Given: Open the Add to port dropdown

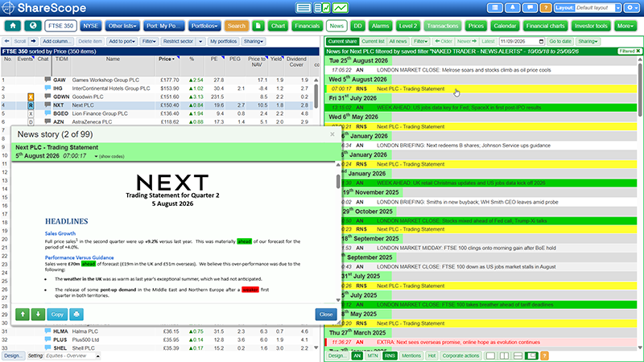Looking at the screenshot, I should coord(122,42).
